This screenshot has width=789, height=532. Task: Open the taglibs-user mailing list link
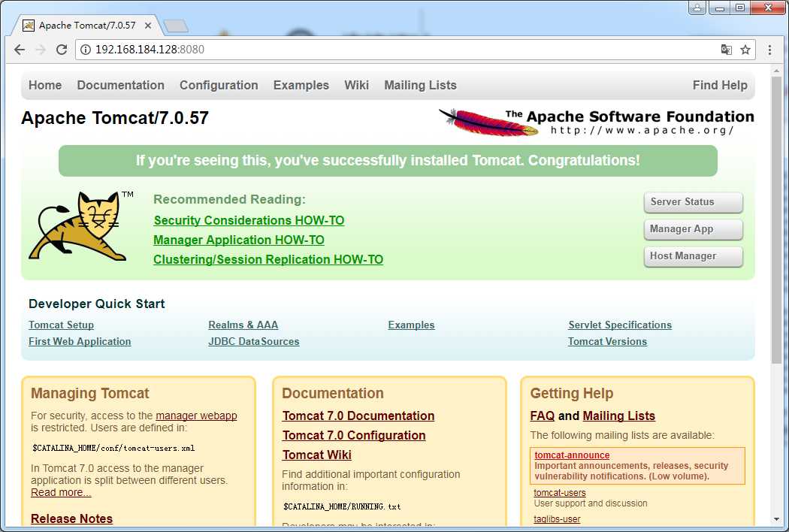tap(557, 519)
